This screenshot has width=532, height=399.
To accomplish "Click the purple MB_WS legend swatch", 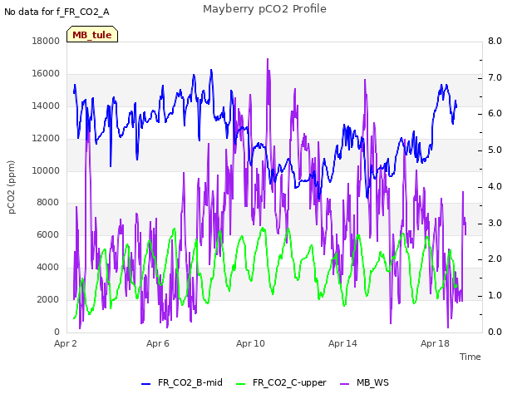I will click(x=344, y=384).
